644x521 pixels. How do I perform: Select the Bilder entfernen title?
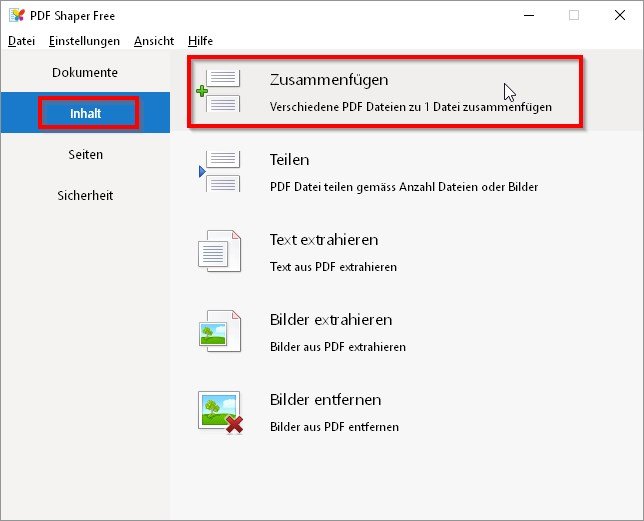[x=325, y=400]
